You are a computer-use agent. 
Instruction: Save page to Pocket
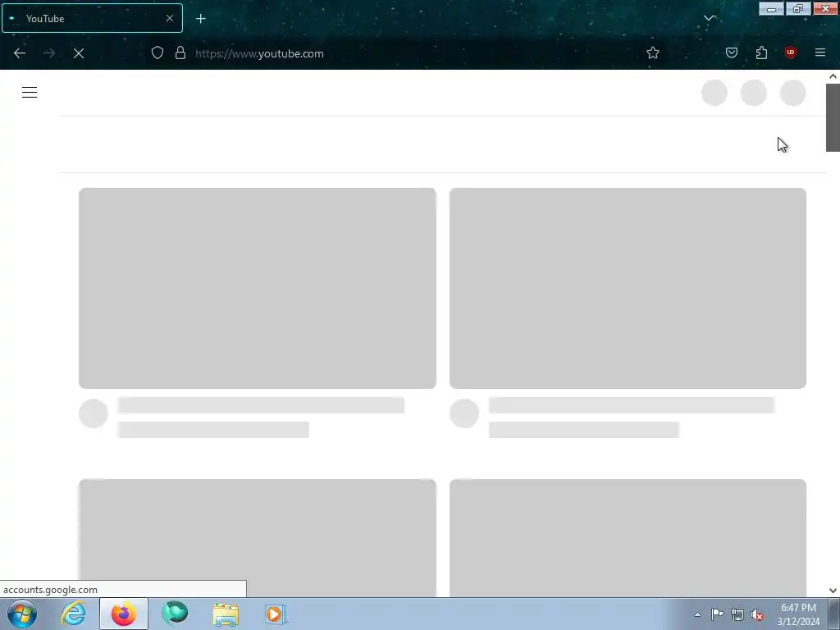[x=732, y=52]
